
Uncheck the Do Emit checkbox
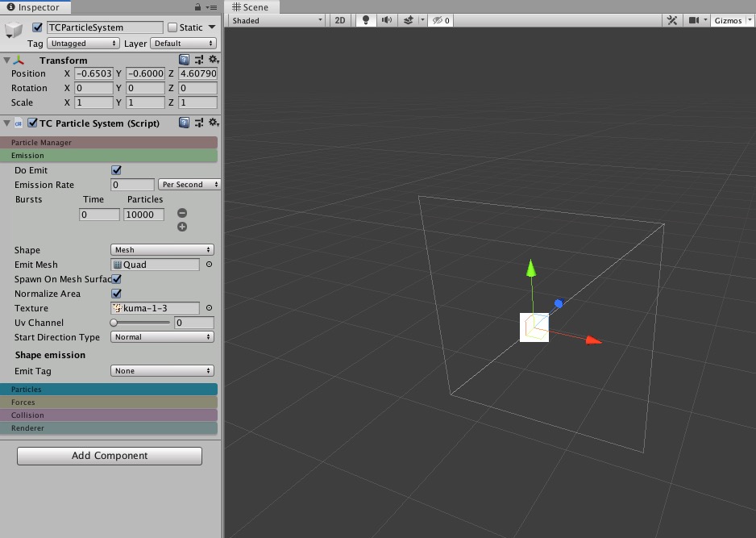tap(116, 170)
